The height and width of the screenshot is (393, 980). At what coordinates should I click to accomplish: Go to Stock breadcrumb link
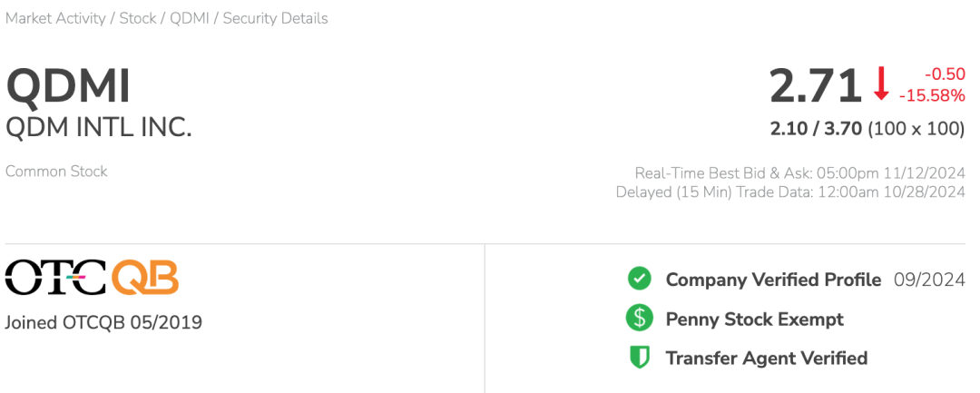click(x=138, y=18)
